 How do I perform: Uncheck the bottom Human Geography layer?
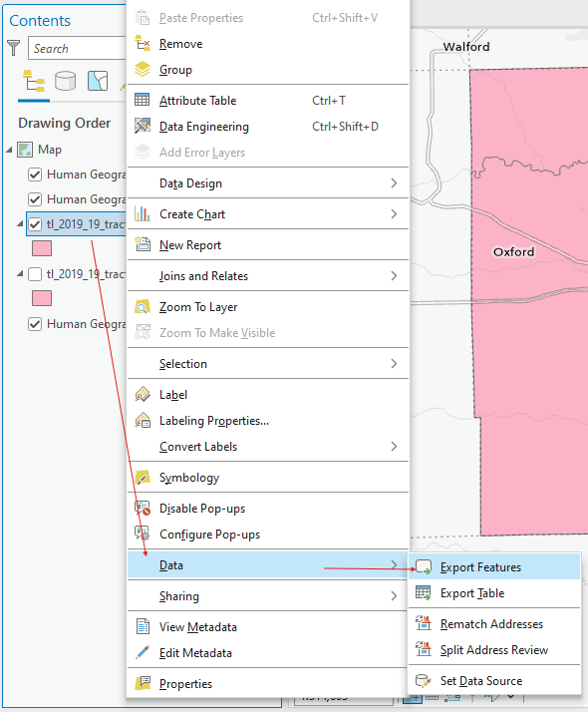(x=35, y=324)
